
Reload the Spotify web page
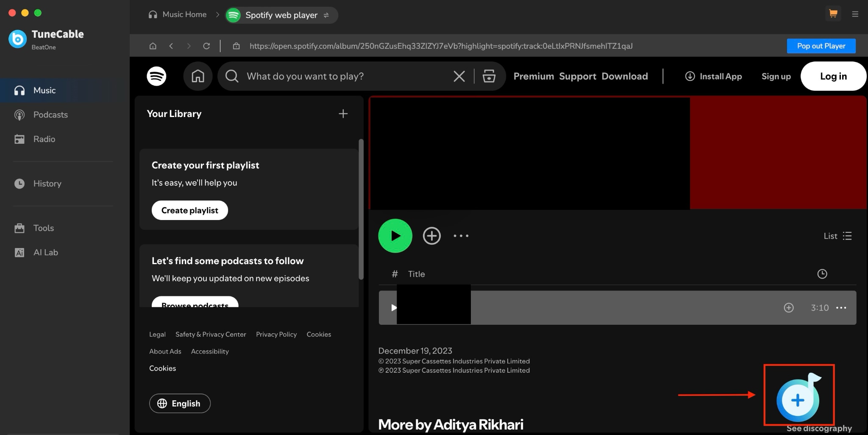click(x=206, y=46)
